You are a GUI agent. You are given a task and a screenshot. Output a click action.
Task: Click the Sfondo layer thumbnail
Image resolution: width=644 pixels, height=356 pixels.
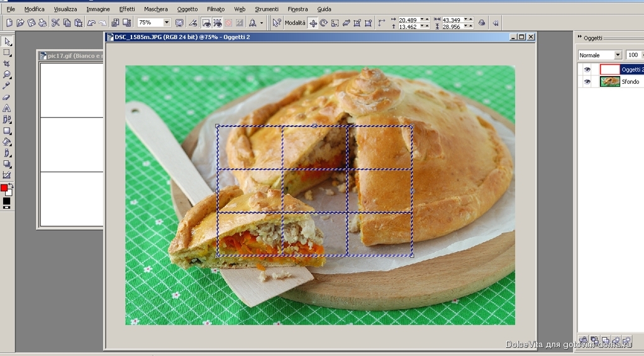pyautogui.click(x=610, y=82)
